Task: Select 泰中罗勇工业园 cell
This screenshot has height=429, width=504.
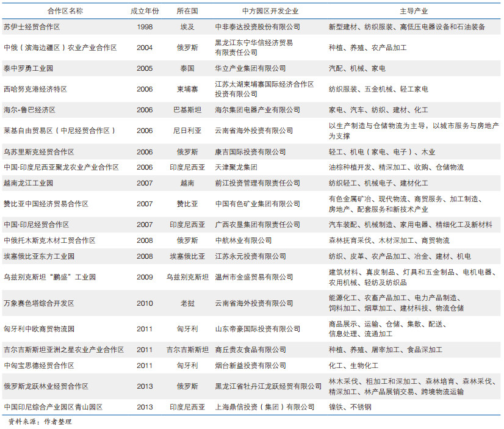Action: [28, 68]
